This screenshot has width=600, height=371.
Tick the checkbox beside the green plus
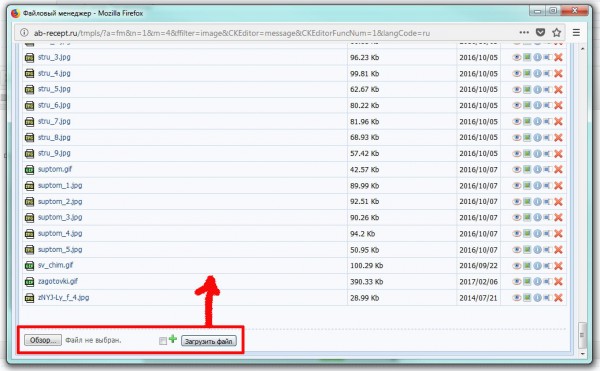click(x=163, y=341)
